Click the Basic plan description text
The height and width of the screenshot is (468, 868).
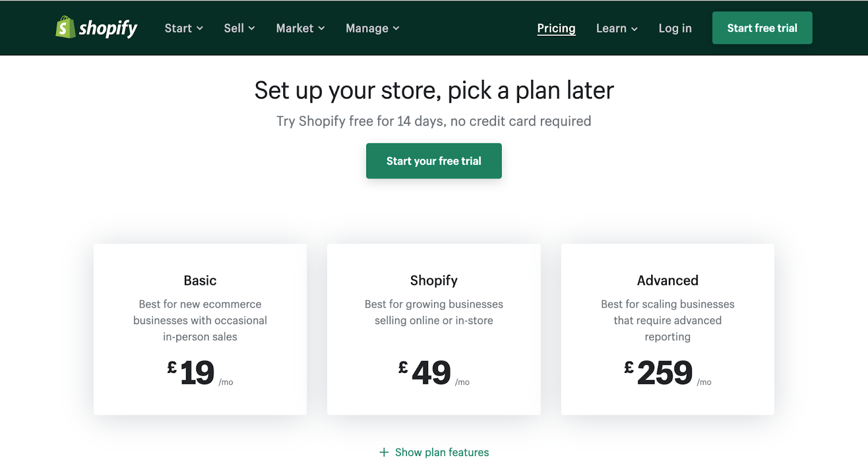[x=200, y=320]
